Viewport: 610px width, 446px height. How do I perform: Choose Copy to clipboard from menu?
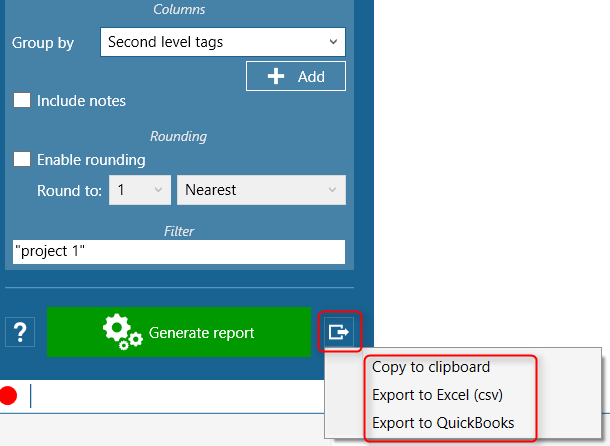tap(431, 367)
